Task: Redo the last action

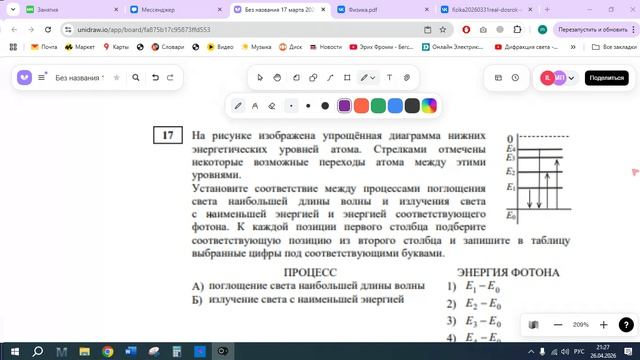Action: coord(170,78)
